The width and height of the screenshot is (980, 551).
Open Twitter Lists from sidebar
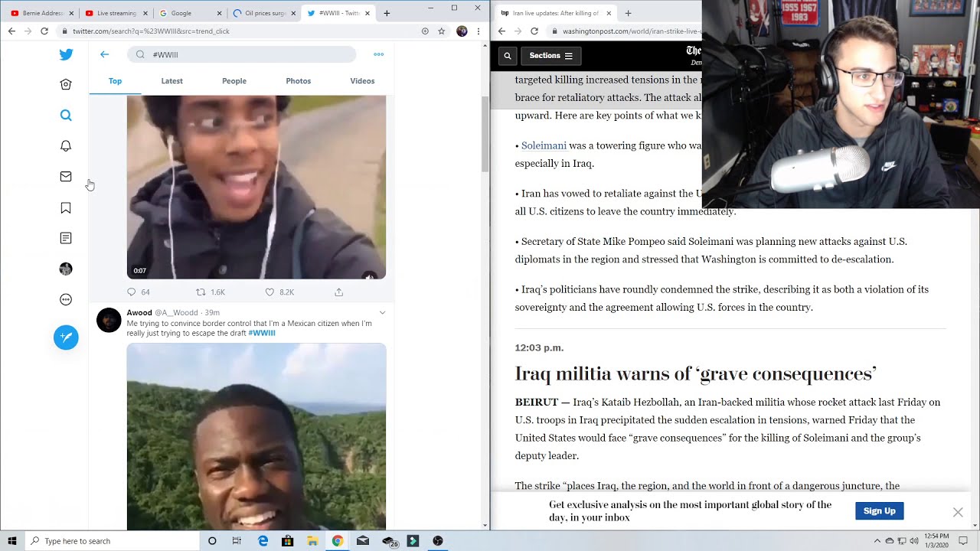click(x=66, y=238)
